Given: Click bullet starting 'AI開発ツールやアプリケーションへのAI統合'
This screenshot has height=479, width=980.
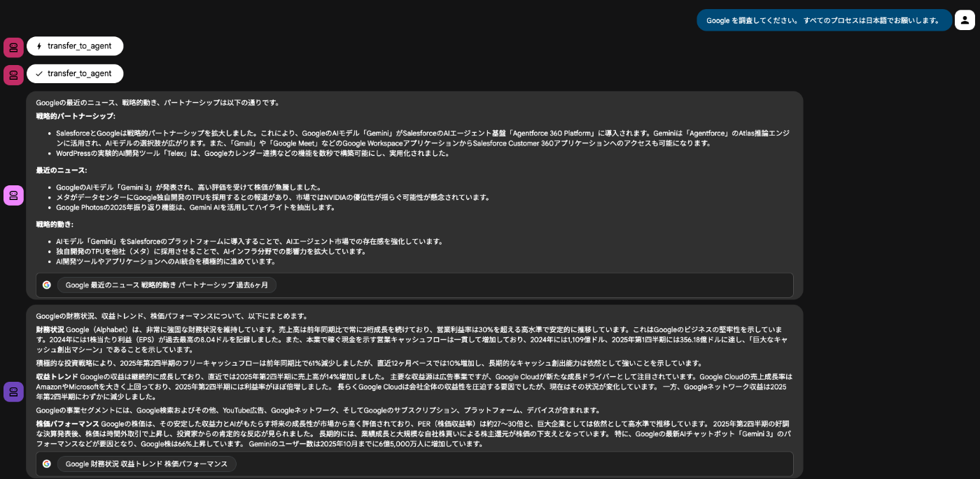Looking at the screenshot, I should coord(167,261).
